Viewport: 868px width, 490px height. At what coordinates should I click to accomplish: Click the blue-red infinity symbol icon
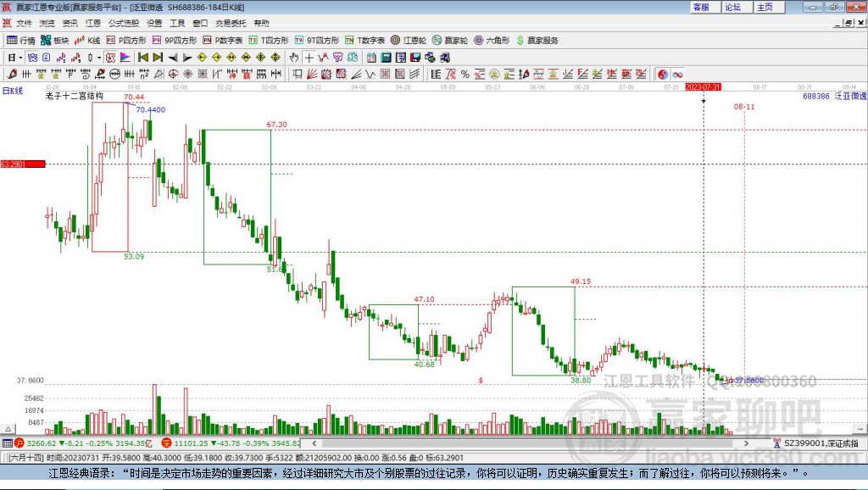coord(677,75)
